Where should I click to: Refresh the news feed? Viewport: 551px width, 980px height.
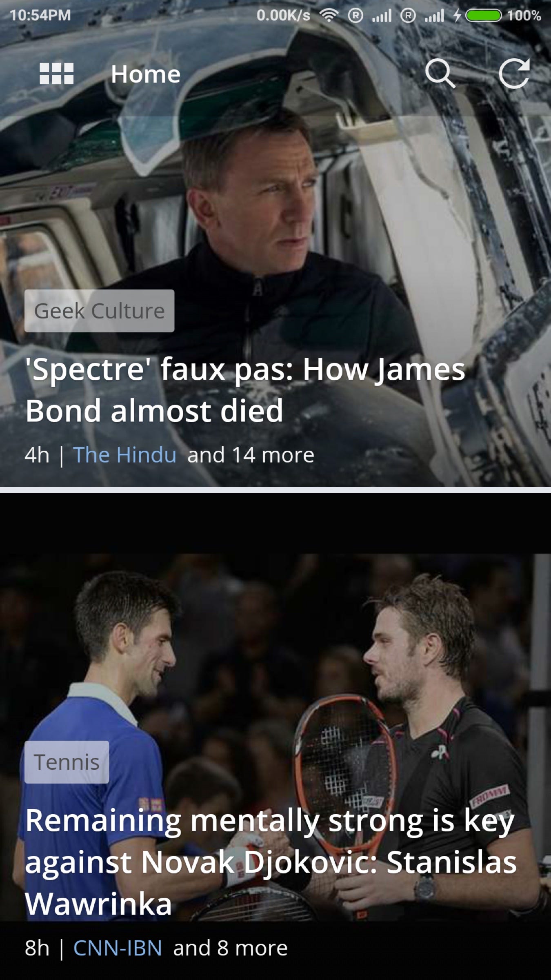click(x=514, y=73)
